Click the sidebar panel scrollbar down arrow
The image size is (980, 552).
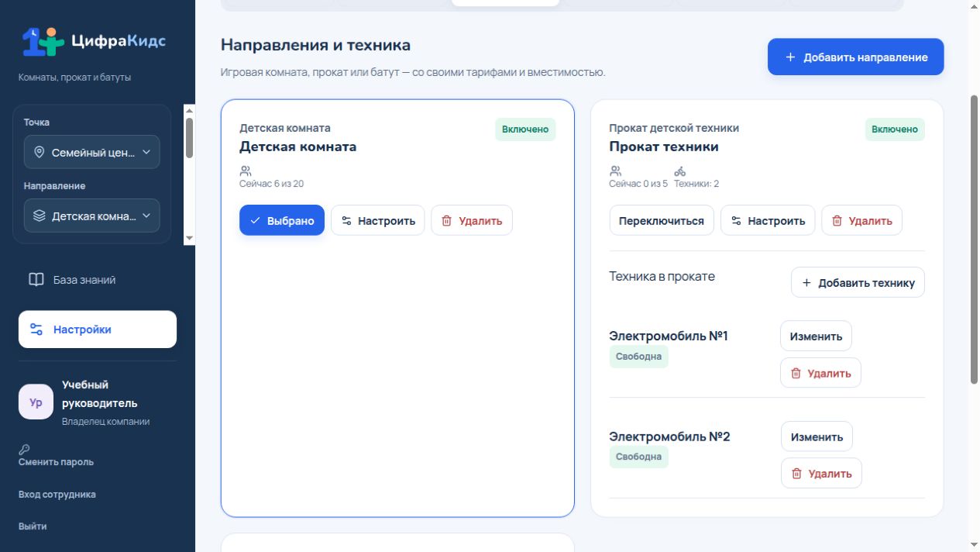[x=189, y=239]
